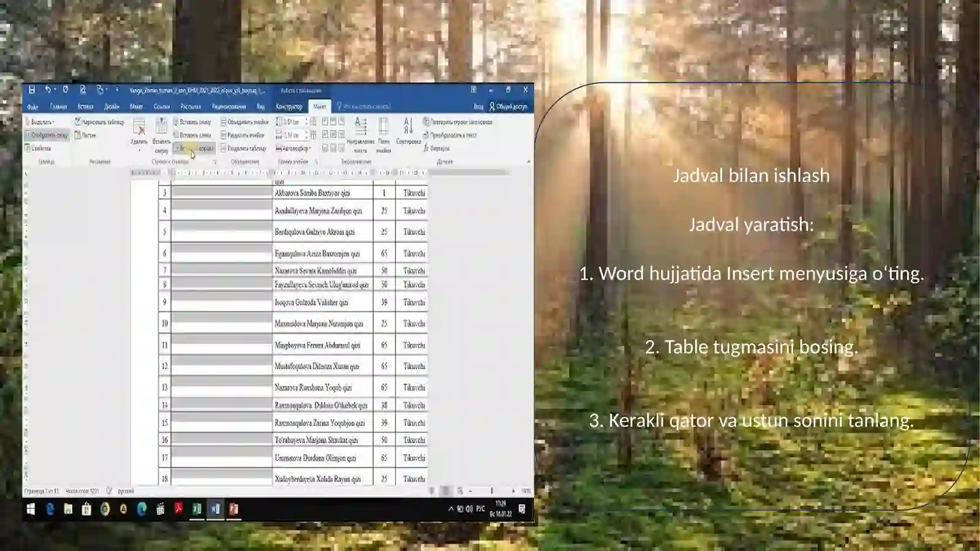Switch to the Ссылки (References) tab

tap(162, 107)
